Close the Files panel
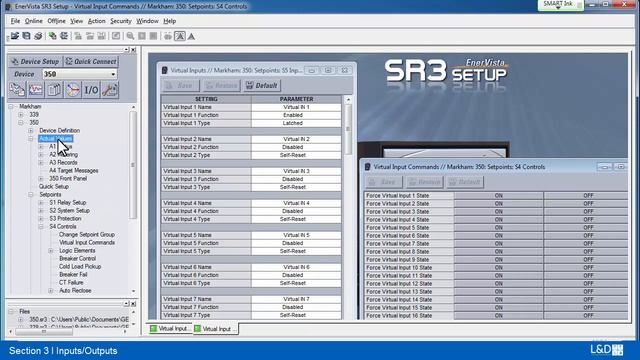This screenshot has height=360, width=640. (x=133, y=304)
